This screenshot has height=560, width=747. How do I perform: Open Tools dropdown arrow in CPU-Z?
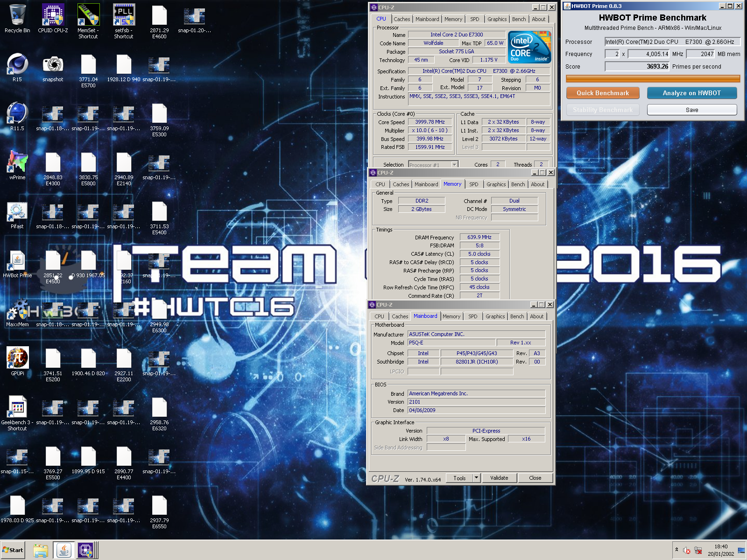476,478
